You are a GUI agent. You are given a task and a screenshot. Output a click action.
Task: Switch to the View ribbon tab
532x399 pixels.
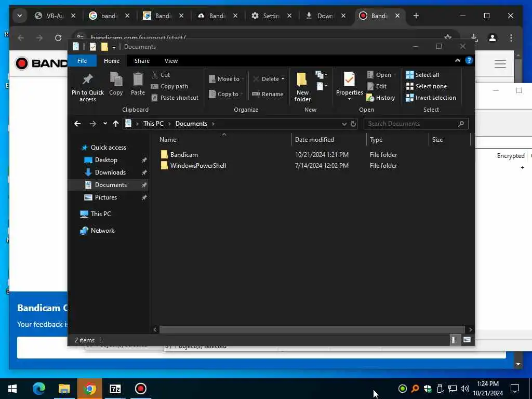point(171,61)
